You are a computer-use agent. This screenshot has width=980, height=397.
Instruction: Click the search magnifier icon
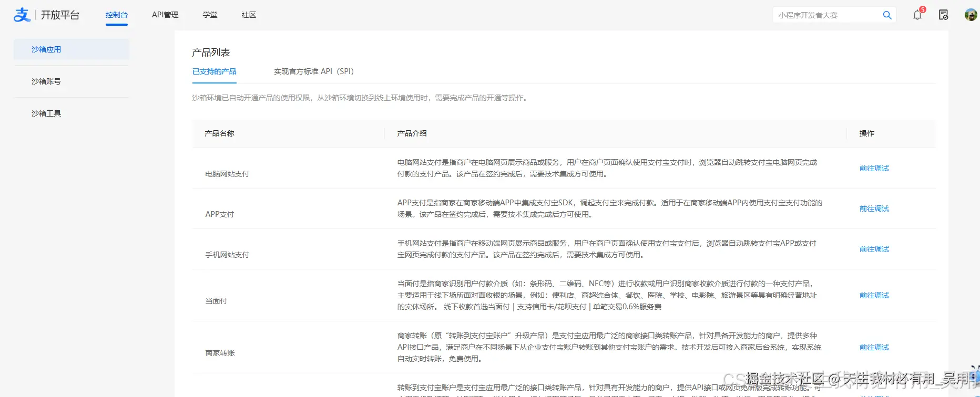(887, 15)
